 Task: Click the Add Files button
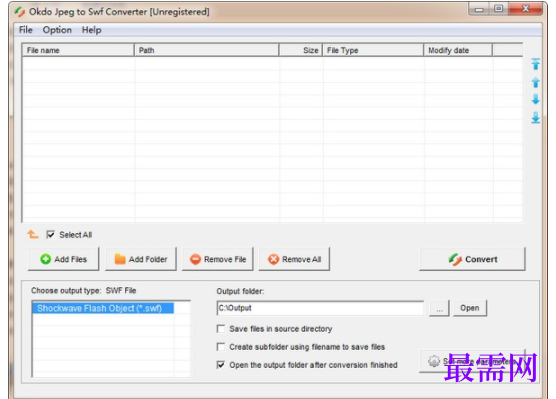(x=63, y=259)
